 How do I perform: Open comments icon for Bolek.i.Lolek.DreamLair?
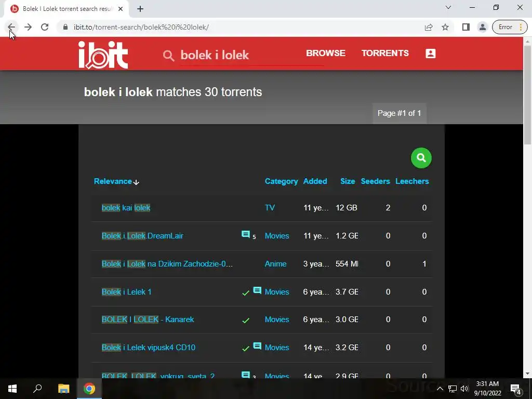coord(246,234)
